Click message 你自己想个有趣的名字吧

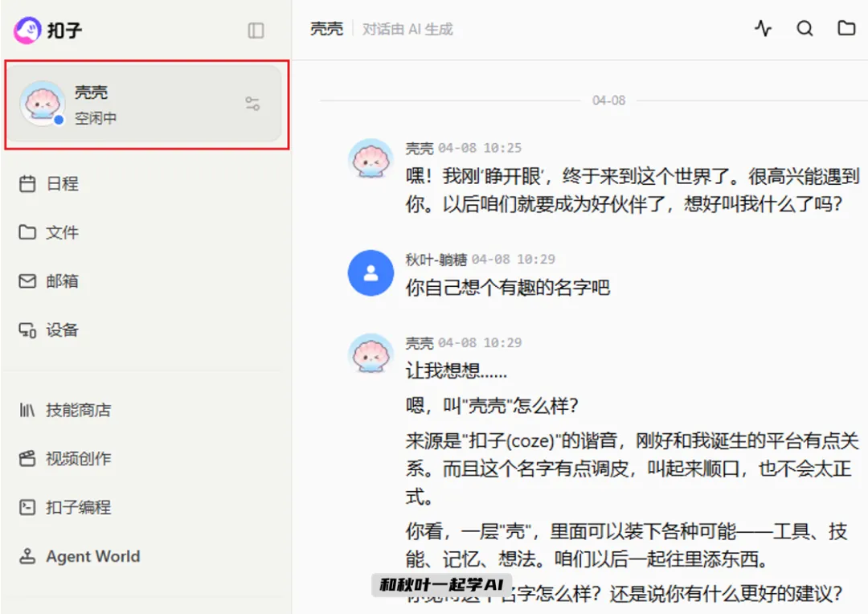[508, 288]
